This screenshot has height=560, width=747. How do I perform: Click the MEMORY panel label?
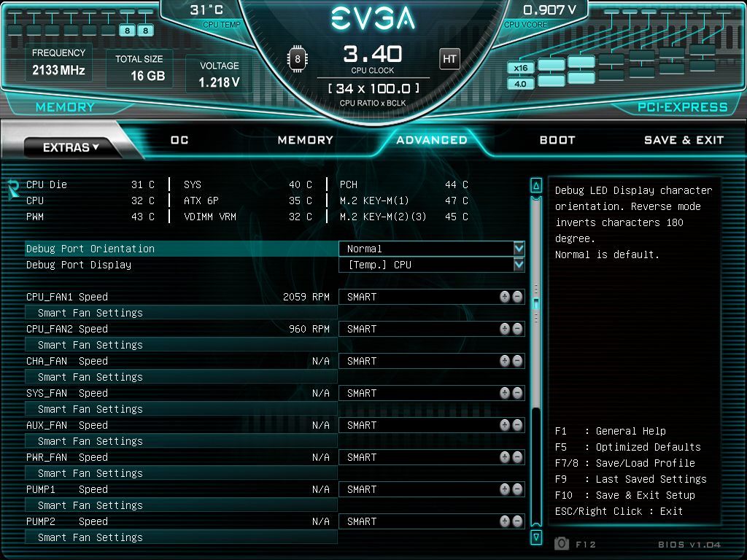click(x=65, y=107)
